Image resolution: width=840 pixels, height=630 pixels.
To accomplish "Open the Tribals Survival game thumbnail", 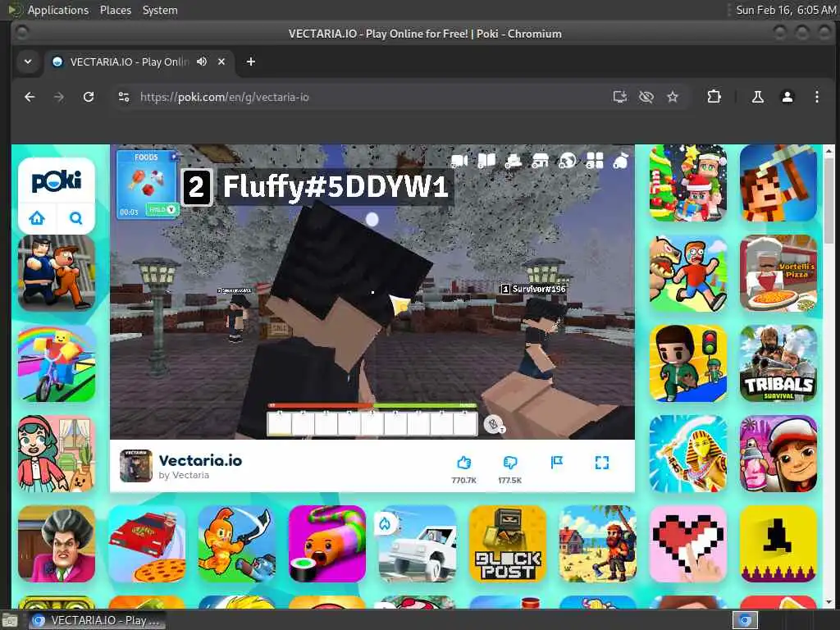I will (x=778, y=363).
